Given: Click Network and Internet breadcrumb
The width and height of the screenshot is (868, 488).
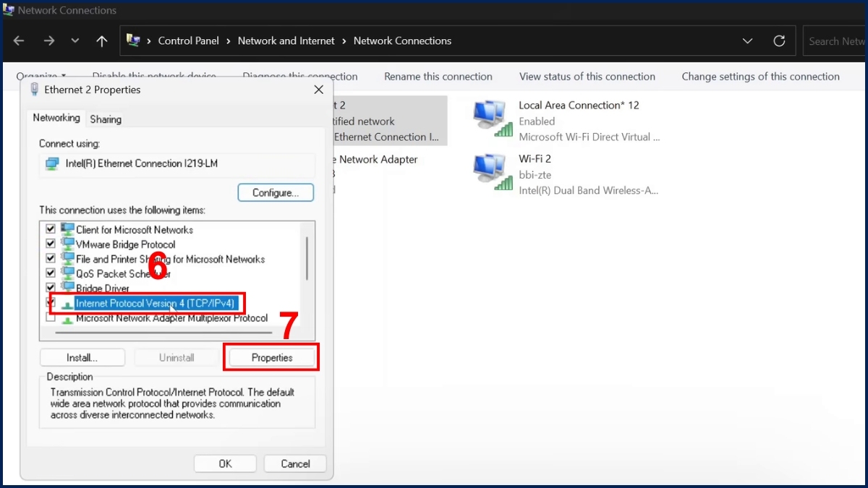Looking at the screenshot, I should 286,41.
